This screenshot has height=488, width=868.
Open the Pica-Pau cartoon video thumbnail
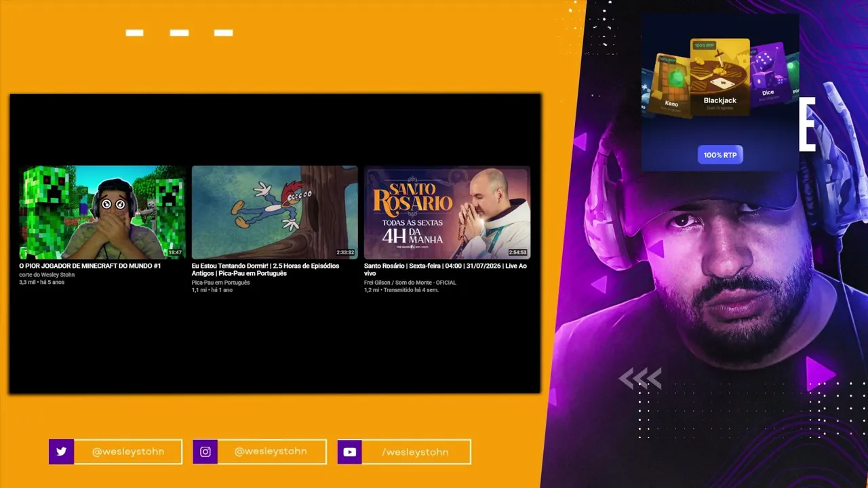tap(275, 212)
